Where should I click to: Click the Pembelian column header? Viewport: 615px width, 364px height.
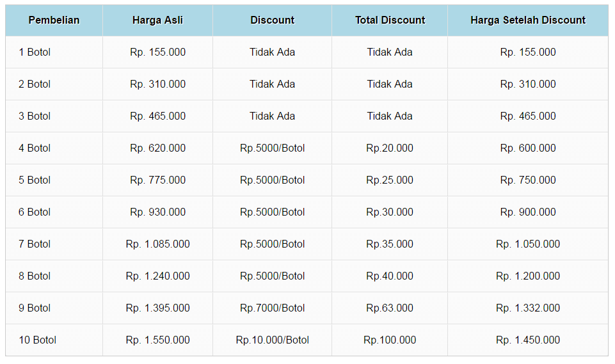pos(54,20)
